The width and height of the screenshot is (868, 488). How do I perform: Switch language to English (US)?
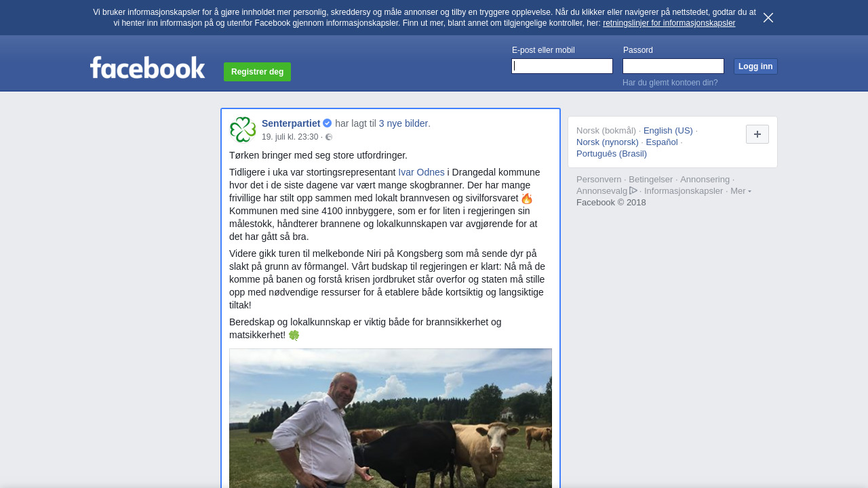coord(668,131)
